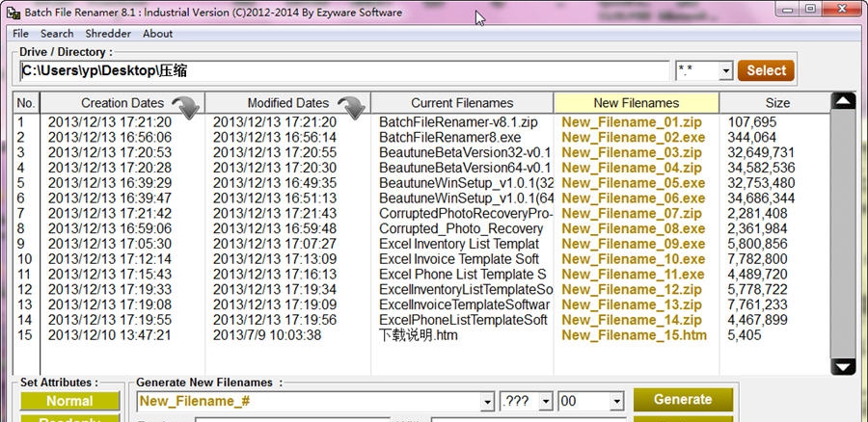Set the Normal attribute button
The width and height of the screenshot is (868, 422).
(69, 401)
